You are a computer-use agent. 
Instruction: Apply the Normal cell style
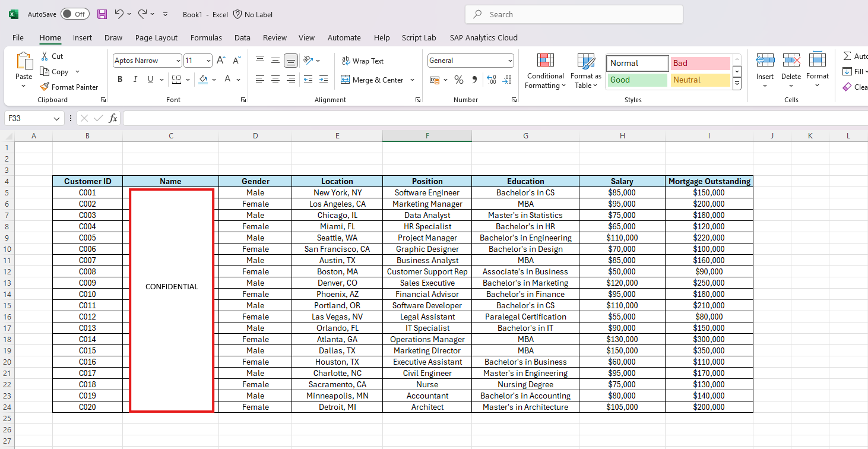[x=637, y=63]
